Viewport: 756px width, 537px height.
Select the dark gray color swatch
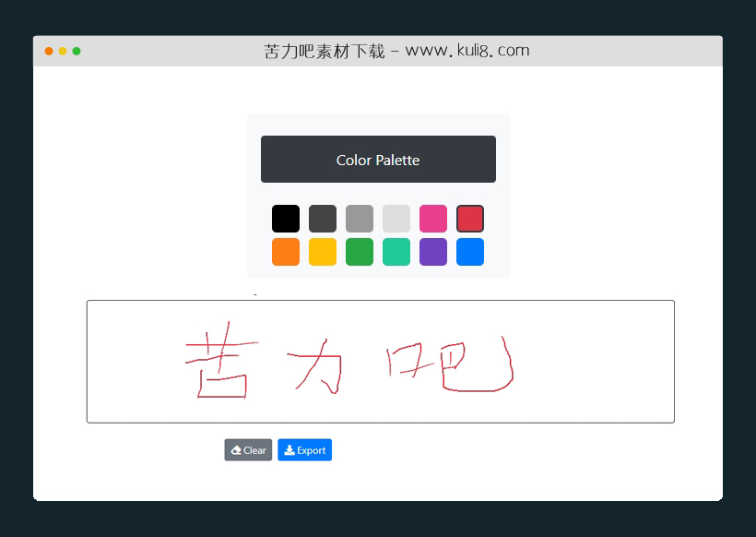[323, 218]
